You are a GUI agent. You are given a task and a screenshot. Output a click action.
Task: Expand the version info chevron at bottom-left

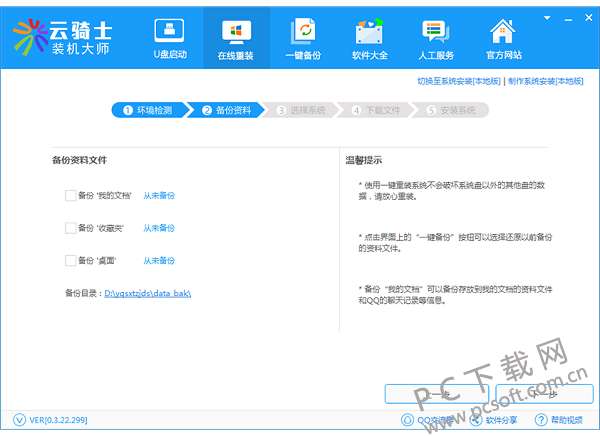coord(20,421)
